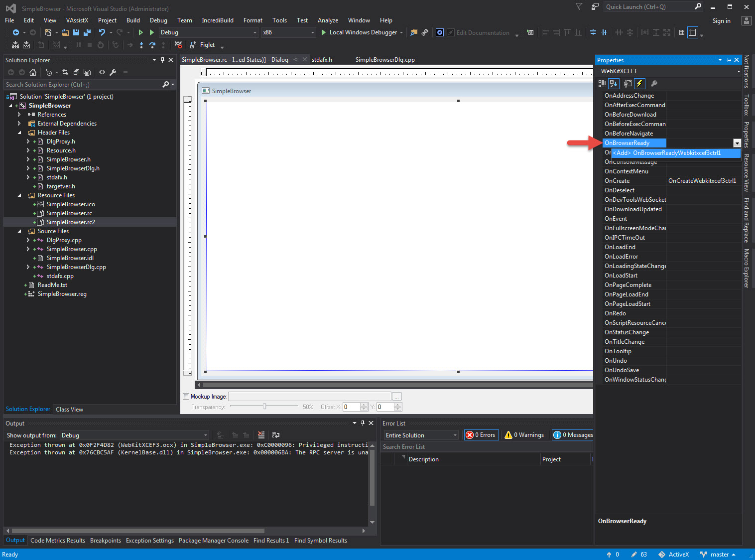Click the ActiveX repository status item
Image resolution: width=755 pixels, height=560 pixels.
[x=674, y=555]
